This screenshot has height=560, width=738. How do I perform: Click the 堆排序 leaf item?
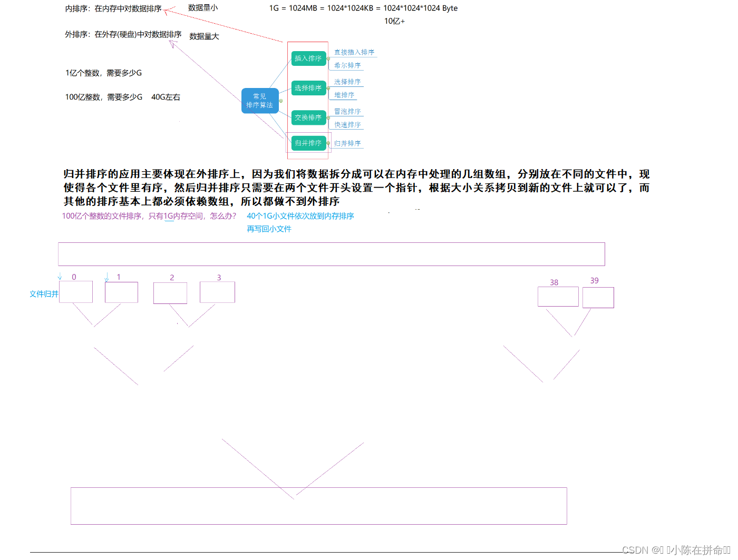pyautogui.click(x=344, y=95)
